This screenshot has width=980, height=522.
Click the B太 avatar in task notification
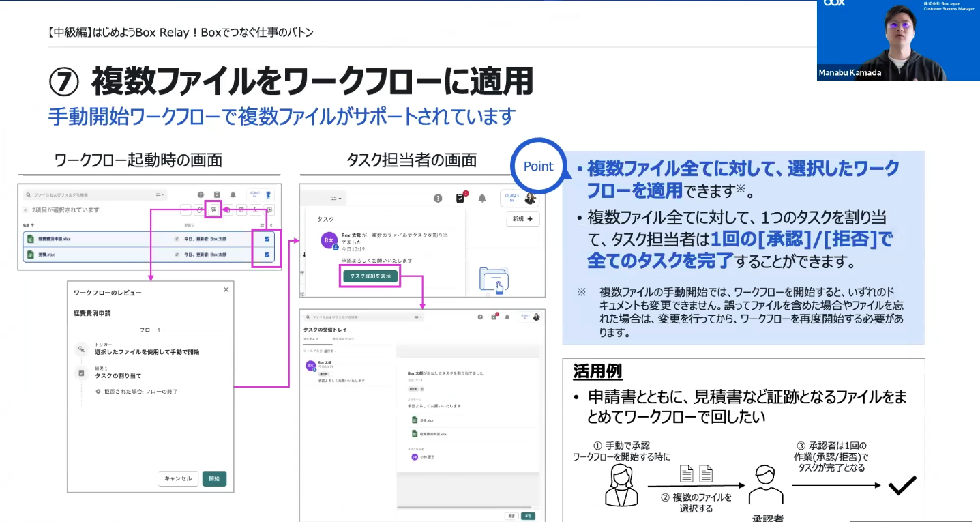tap(329, 241)
